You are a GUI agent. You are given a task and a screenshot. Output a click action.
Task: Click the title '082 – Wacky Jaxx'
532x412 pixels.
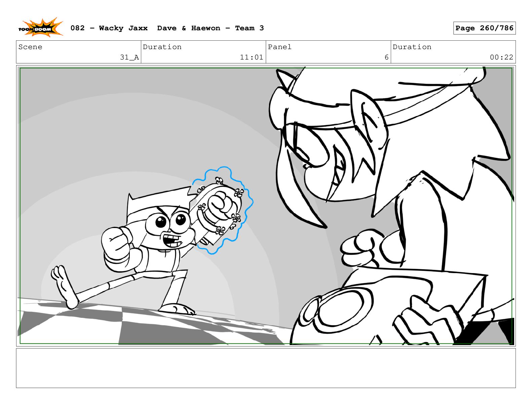pyautogui.click(x=109, y=28)
